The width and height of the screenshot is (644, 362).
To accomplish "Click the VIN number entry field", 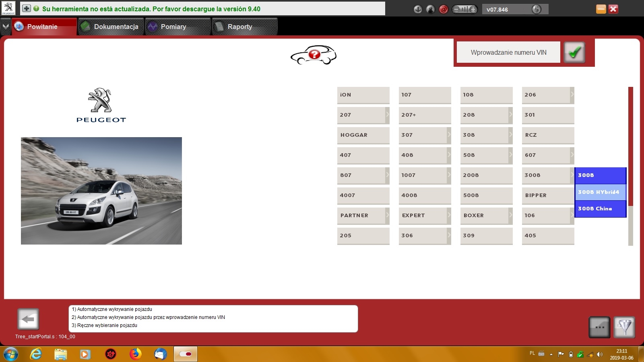I will (x=508, y=52).
